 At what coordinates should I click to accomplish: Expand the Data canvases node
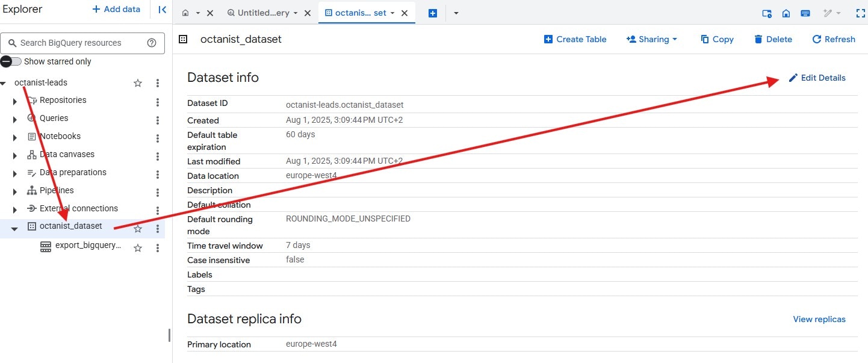tap(15, 156)
